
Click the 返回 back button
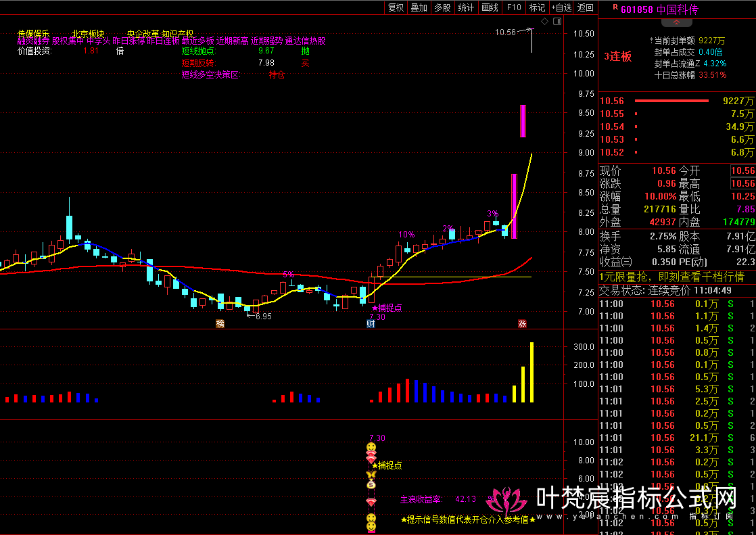pos(586,7)
